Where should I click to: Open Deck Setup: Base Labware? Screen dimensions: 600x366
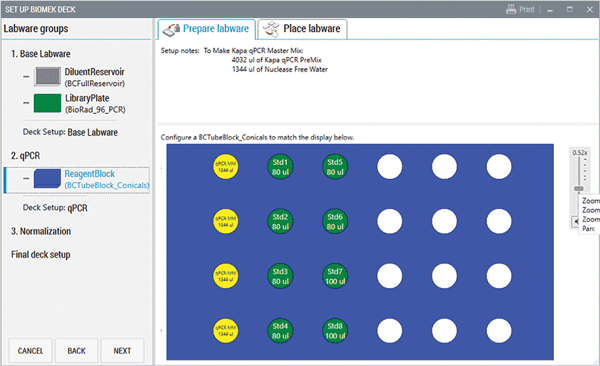(x=70, y=132)
